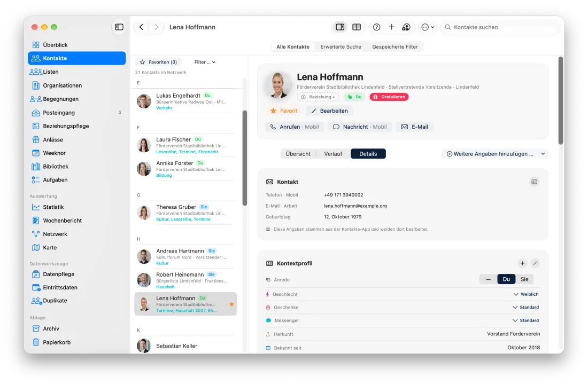The height and width of the screenshot is (385, 588).
Task: Set Anrede to Sie
Action: [x=524, y=279]
